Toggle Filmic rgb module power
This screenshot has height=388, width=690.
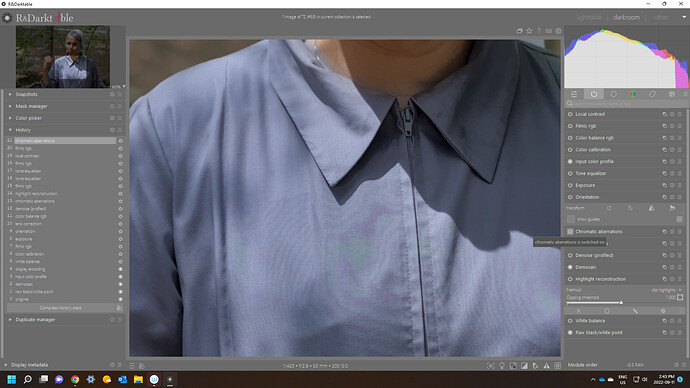570,126
